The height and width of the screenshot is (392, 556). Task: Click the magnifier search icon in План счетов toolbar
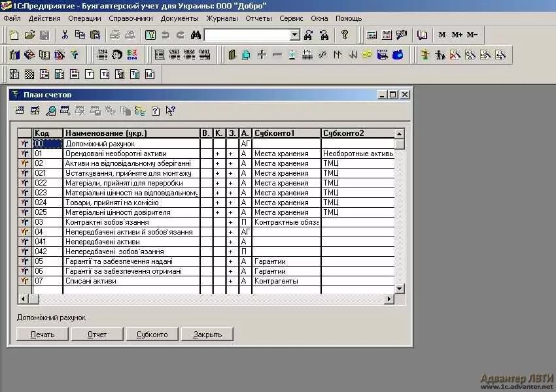click(51, 111)
